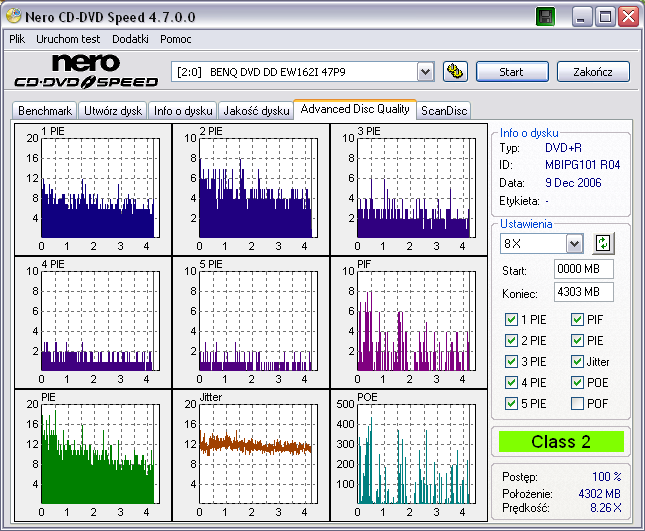The image size is (645, 531).
Task: Toggle the PIF checkbox
Action: (577, 320)
